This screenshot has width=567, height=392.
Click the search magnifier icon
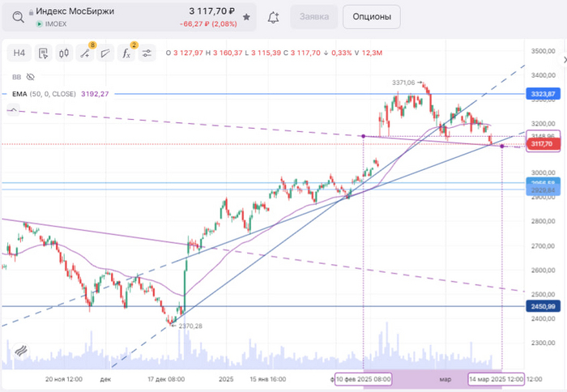click(x=18, y=16)
